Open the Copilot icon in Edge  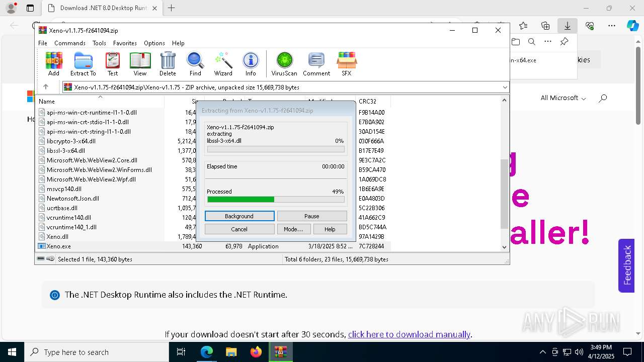point(632,26)
